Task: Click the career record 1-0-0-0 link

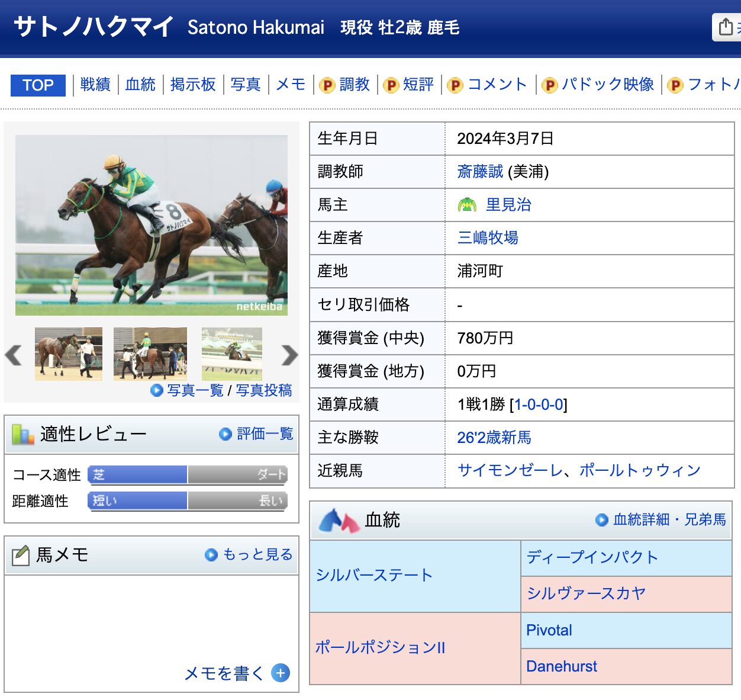Action: [x=539, y=404]
